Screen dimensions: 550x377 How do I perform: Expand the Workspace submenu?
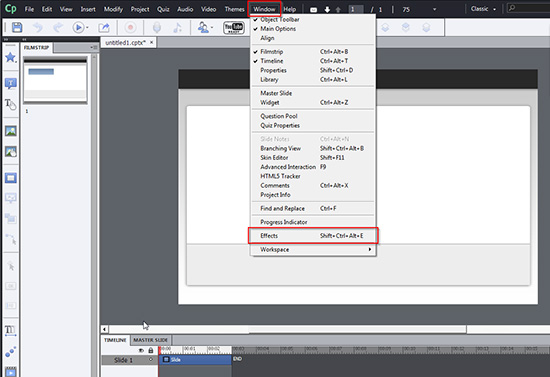312,249
